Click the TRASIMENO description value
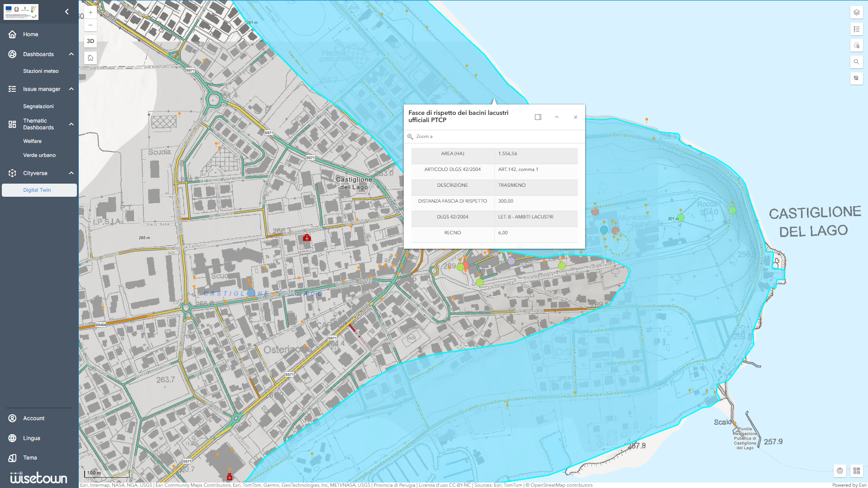This screenshot has height=488, width=868. click(x=512, y=185)
